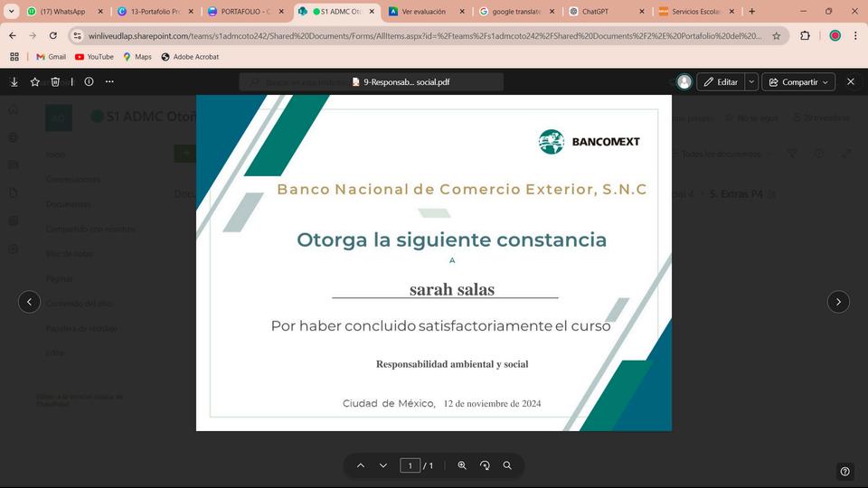Search the PDF with magnifier icon

(x=507, y=465)
